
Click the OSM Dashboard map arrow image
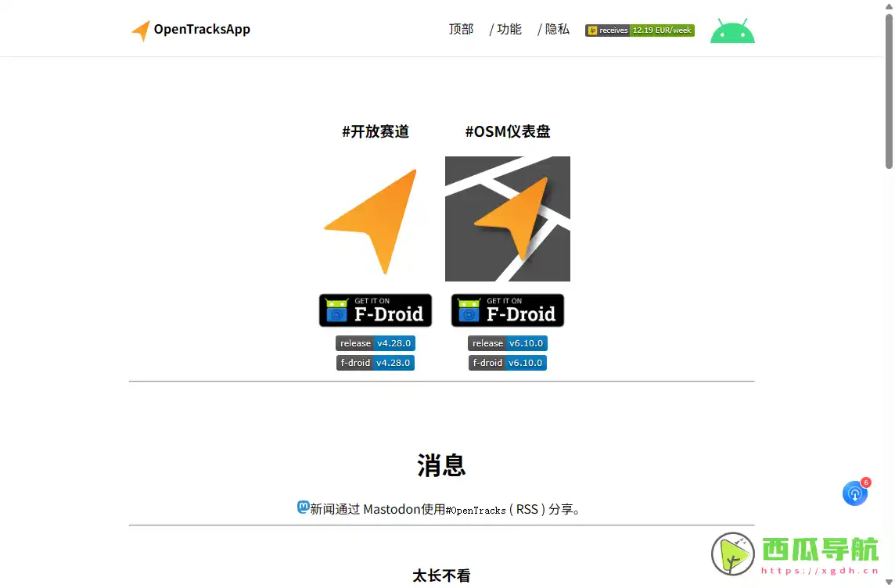[508, 218]
